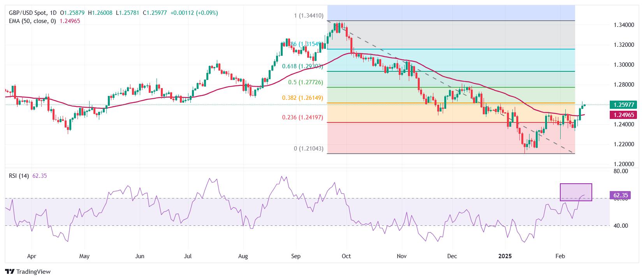Select the 0.618 (1.29303) Fibonacci label

point(303,66)
